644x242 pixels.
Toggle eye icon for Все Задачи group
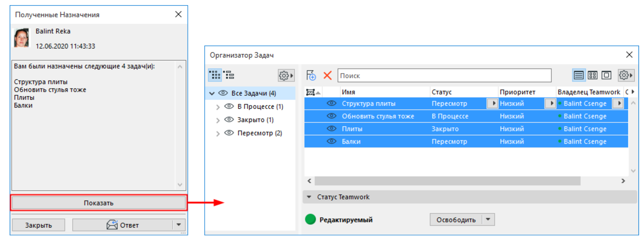pyautogui.click(x=223, y=93)
